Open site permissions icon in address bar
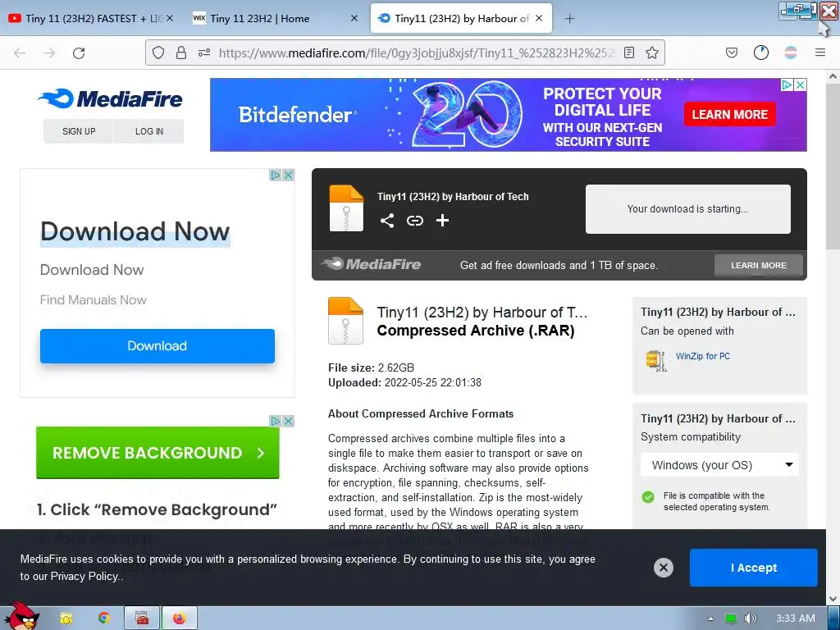The height and width of the screenshot is (630, 840). (204, 52)
